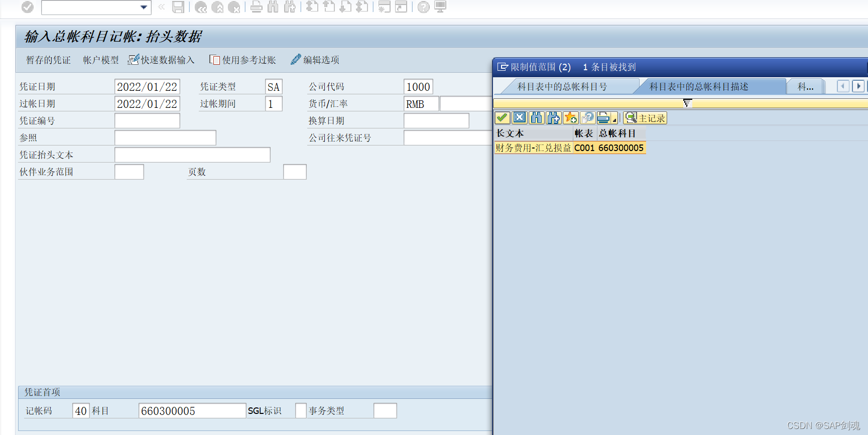Open the Customize Local Layout monitor icon
868x435 pixels.
pos(440,7)
